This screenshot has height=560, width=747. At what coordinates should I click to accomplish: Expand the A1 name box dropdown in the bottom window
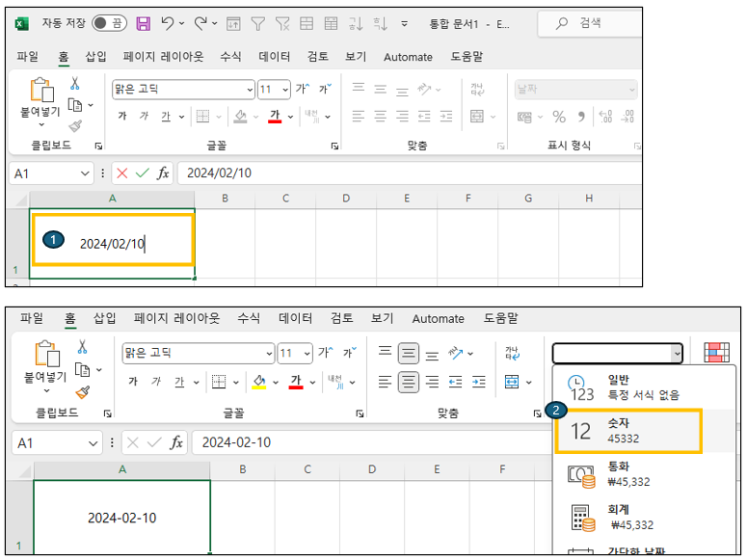tap(93, 443)
